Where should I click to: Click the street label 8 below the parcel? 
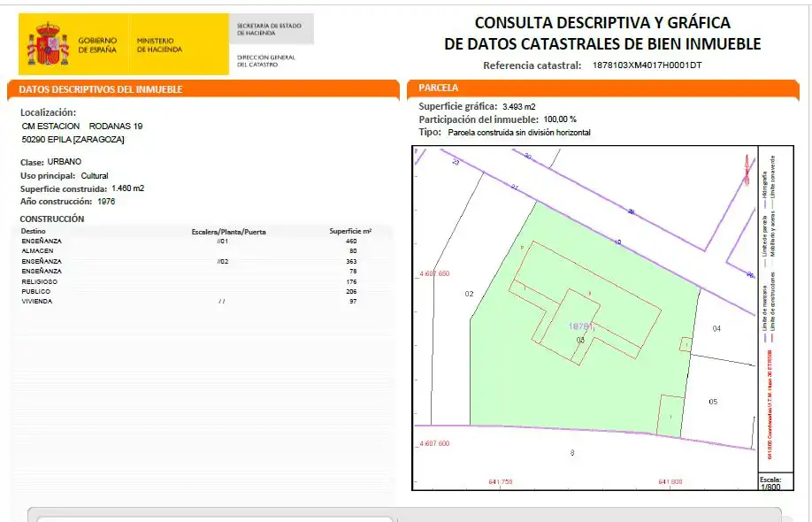572,453
